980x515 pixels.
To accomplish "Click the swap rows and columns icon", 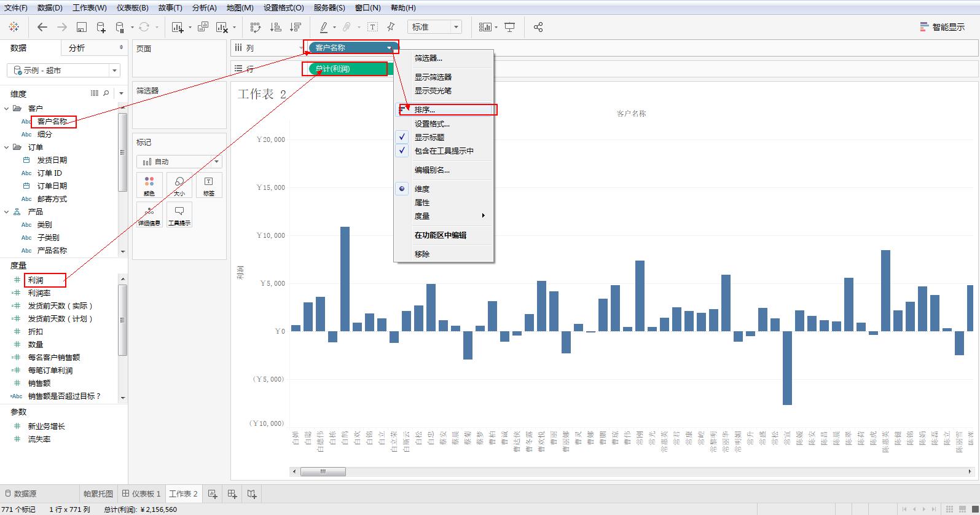I will coord(256,27).
